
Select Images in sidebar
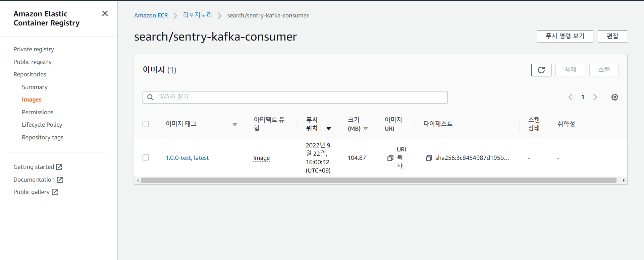pos(32,100)
